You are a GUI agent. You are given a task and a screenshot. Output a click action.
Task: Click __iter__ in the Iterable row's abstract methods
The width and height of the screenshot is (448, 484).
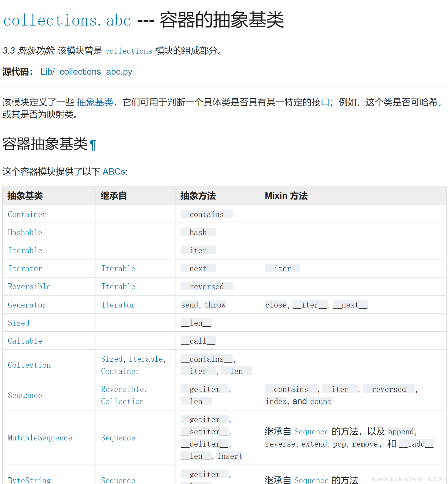pyautogui.click(x=198, y=250)
